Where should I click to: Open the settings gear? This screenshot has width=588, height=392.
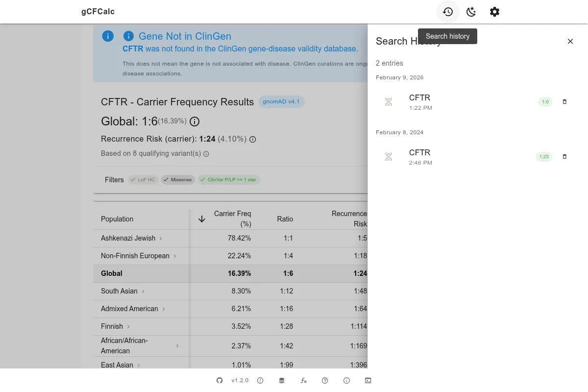pyautogui.click(x=494, y=12)
